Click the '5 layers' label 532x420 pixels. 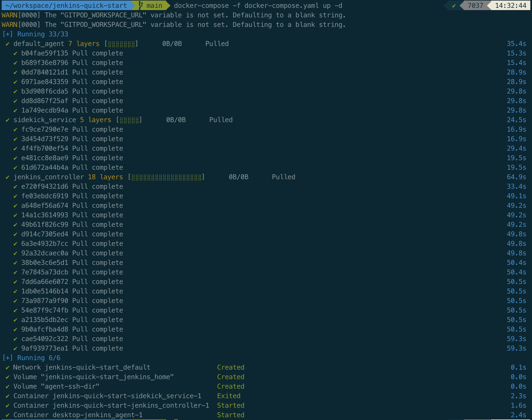[96, 120]
